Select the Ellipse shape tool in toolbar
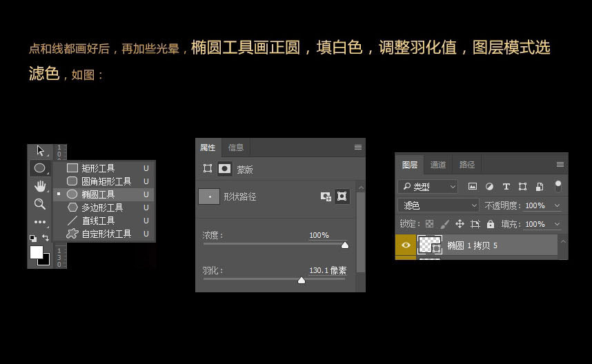Image resolution: width=592 pixels, height=364 pixels. tap(39, 168)
